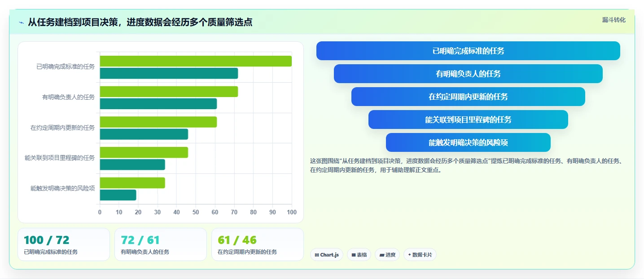Select the 已明确完成标准的任务 funnel stage

pos(468,51)
